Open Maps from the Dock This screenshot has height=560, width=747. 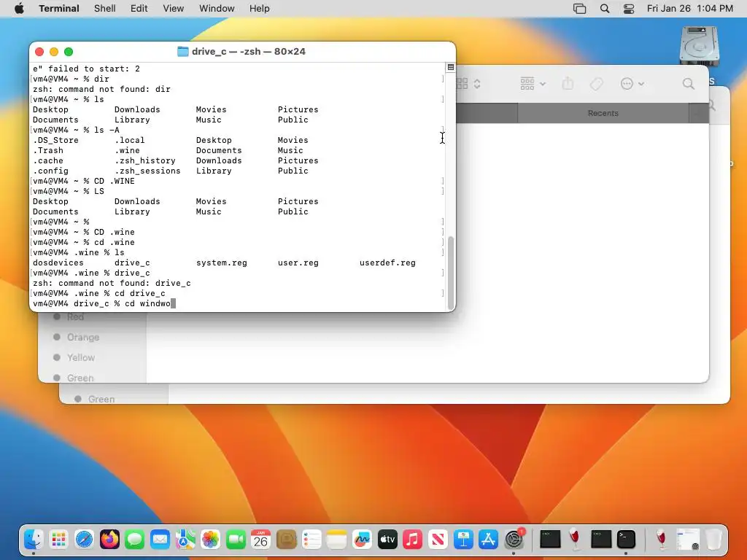pos(185,540)
